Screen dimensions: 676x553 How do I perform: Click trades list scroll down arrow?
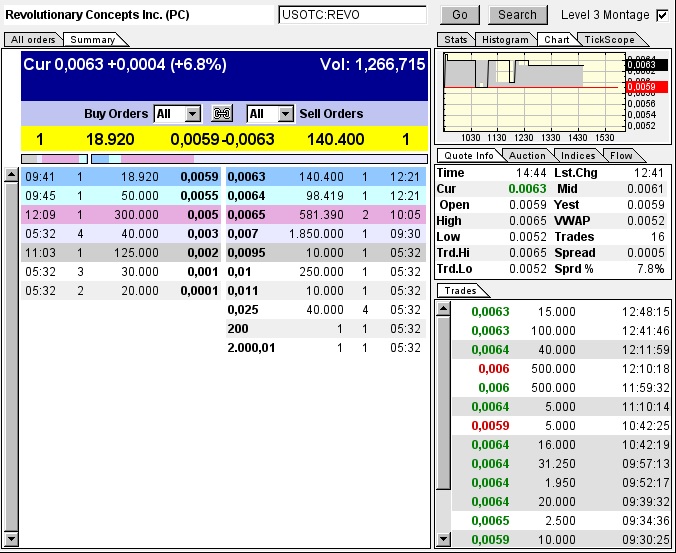click(x=443, y=539)
